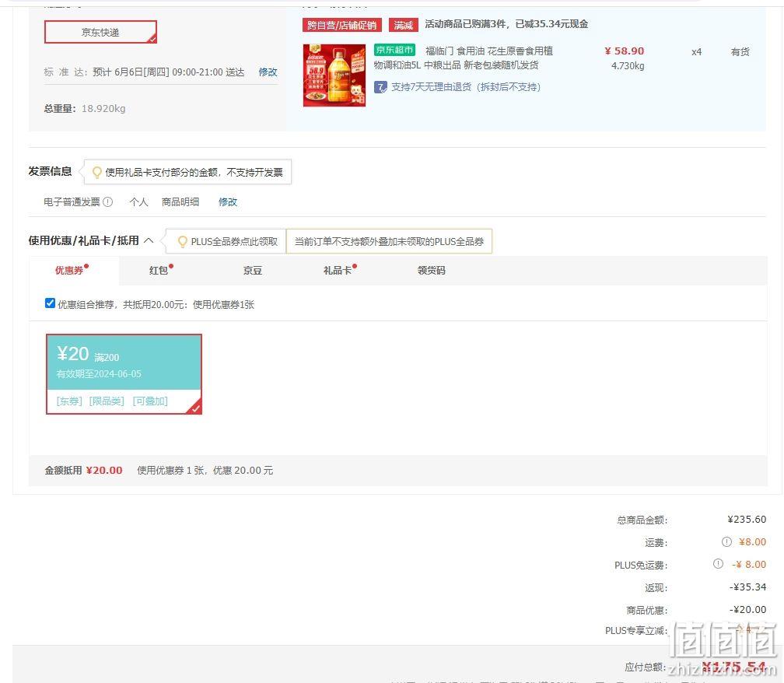The width and height of the screenshot is (784, 683).
Task: Click the 跨自营/店铺促销 red tag
Action: coord(342,25)
